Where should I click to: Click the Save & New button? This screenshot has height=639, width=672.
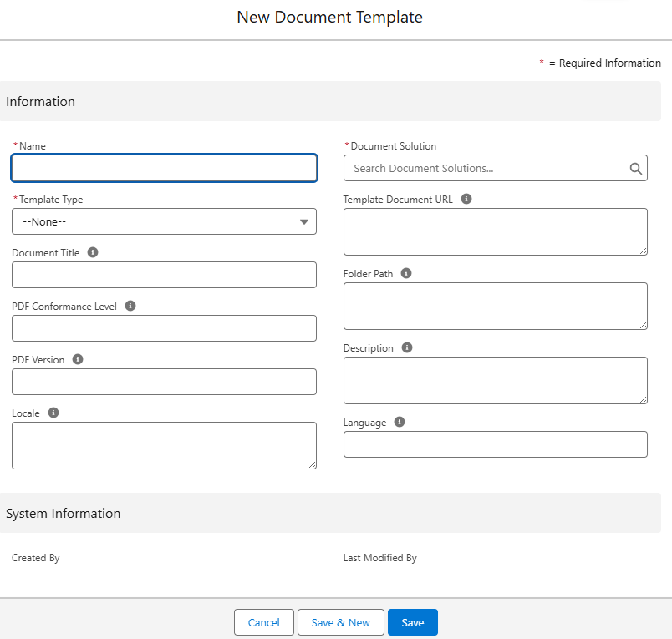pyautogui.click(x=340, y=622)
